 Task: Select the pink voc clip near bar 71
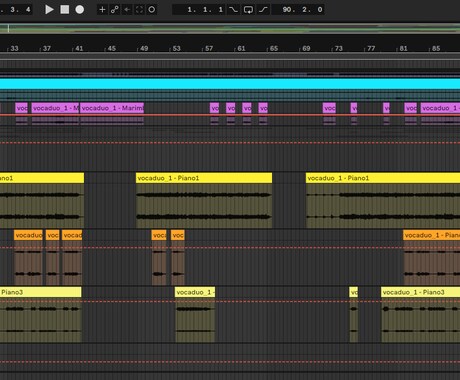click(x=329, y=108)
